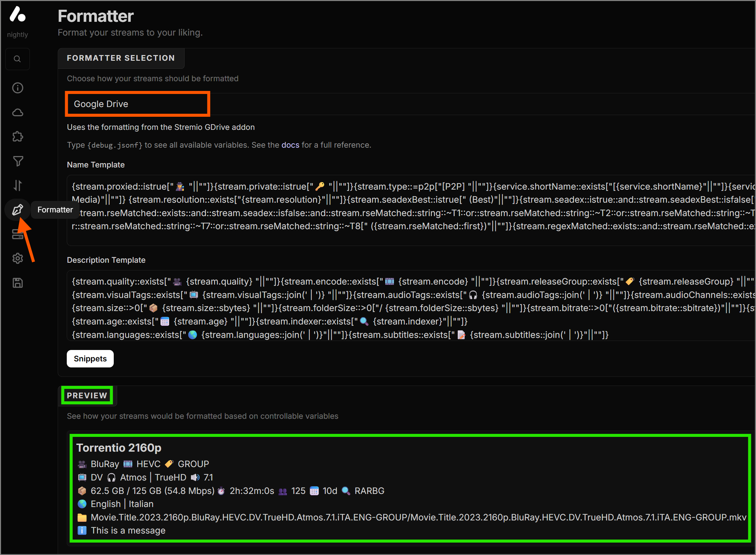Viewport: 756px width, 555px height.
Task: Open the cloud Services sidebar icon
Action: pyautogui.click(x=17, y=112)
